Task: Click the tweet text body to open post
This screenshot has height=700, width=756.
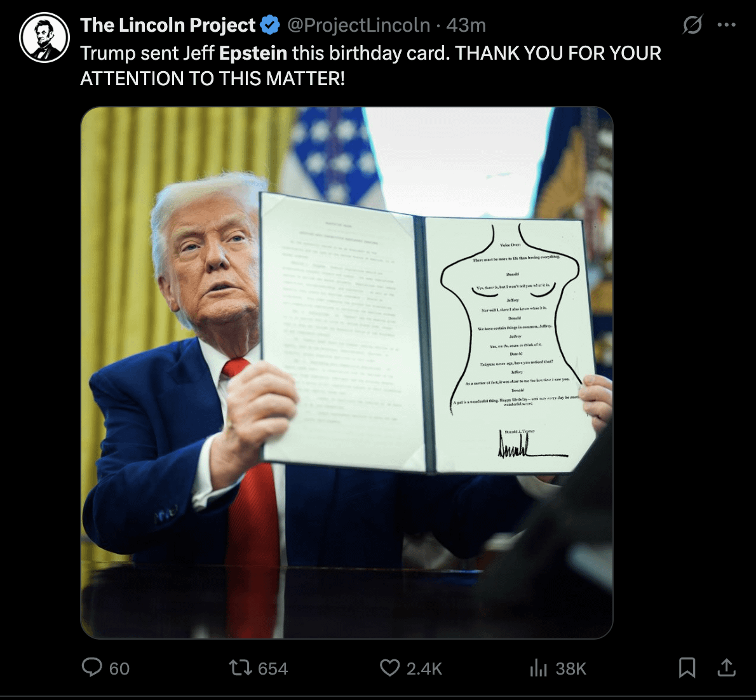Action: (x=370, y=65)
